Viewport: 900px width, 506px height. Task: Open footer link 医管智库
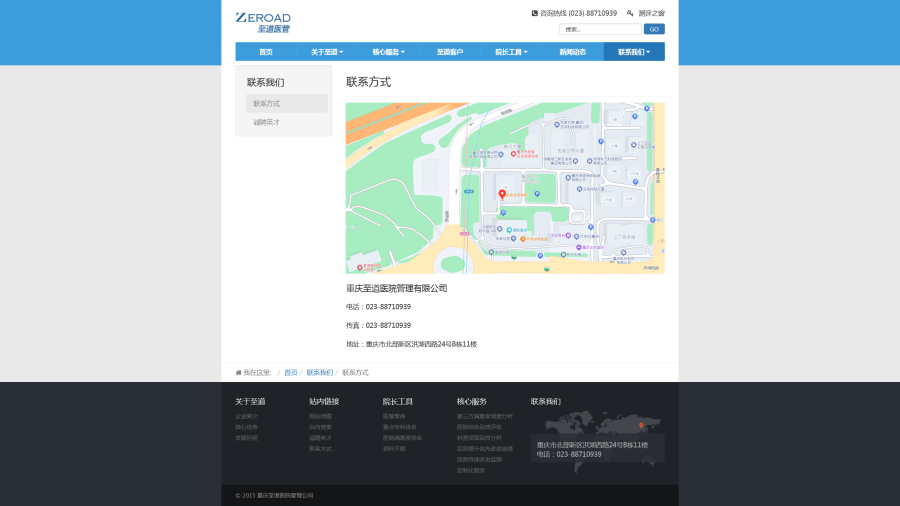(x=394, y=417)
